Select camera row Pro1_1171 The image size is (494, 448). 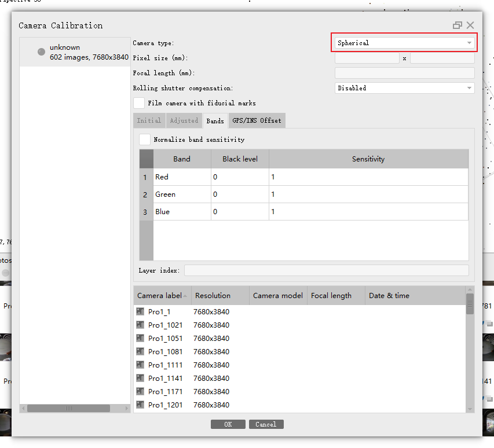(x=299, y=392)
